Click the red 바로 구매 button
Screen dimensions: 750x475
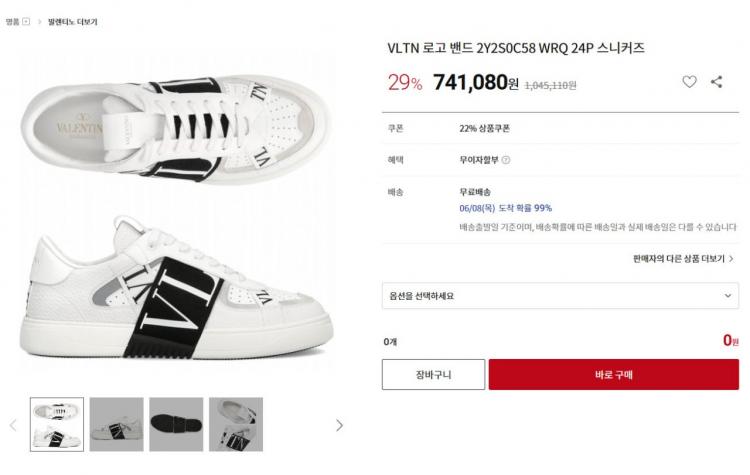coord(614,375)
